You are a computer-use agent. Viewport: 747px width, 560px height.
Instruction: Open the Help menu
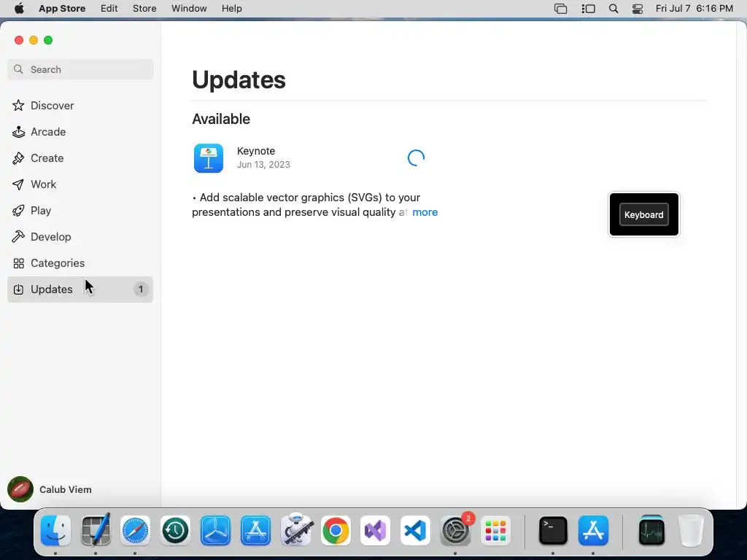click(x=231, y=9)
